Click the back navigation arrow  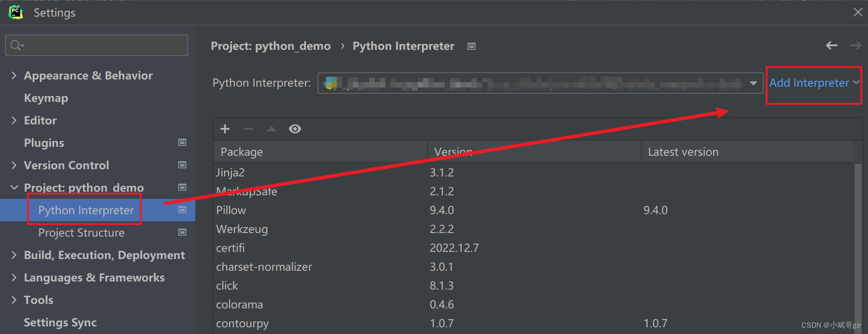(x=832, y=45)
